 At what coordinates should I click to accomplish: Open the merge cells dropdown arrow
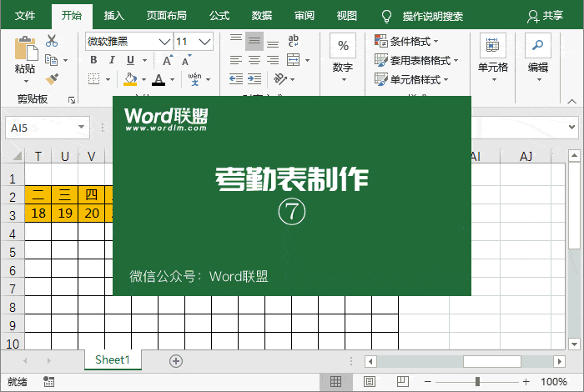coord(307,60)
